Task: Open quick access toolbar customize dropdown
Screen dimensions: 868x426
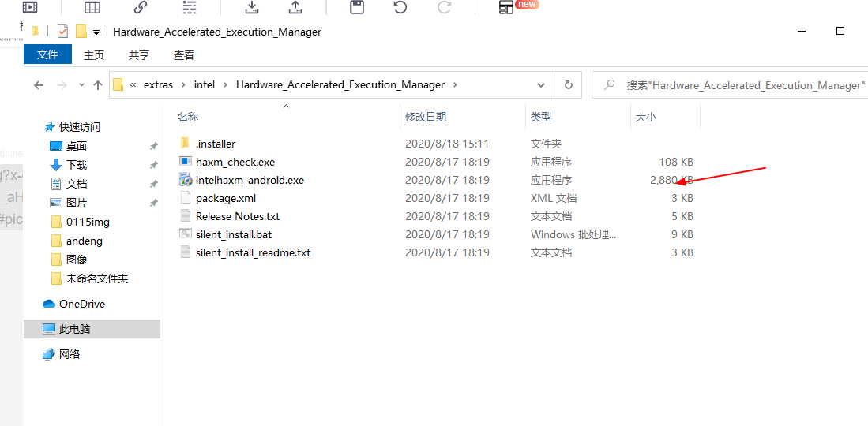Action: pyautogui.click(x=96, y=32)
